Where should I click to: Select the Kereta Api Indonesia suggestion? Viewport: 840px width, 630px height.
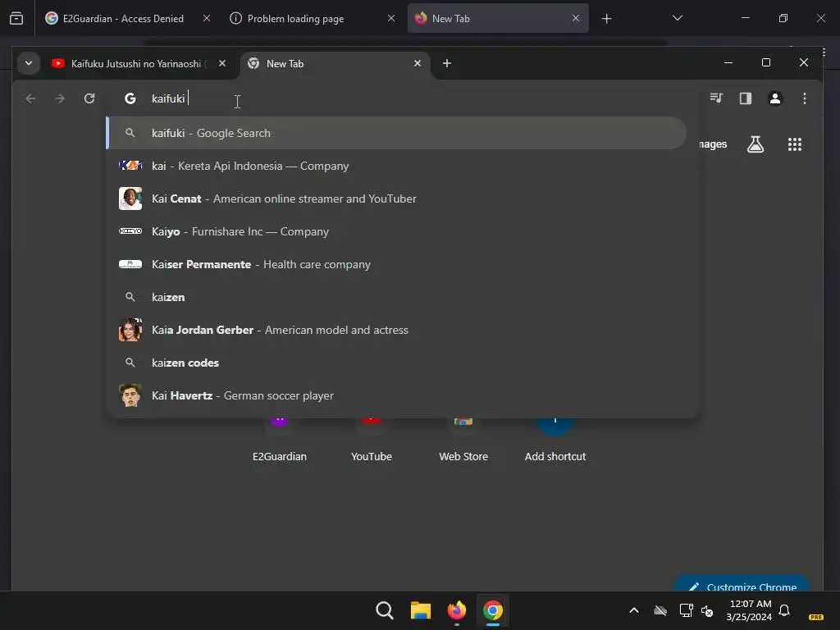click(x=396, y=166)
